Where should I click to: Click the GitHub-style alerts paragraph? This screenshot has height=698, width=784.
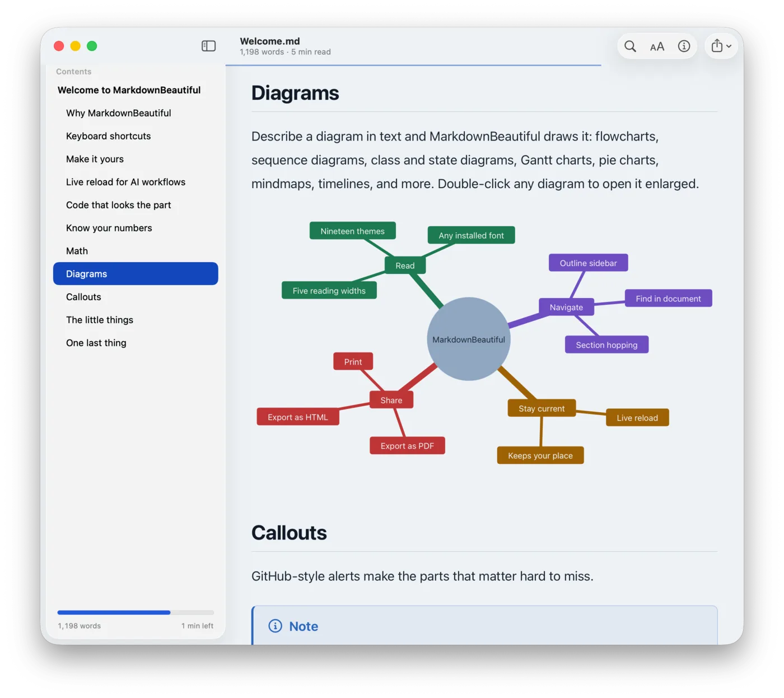coord(422,576)
